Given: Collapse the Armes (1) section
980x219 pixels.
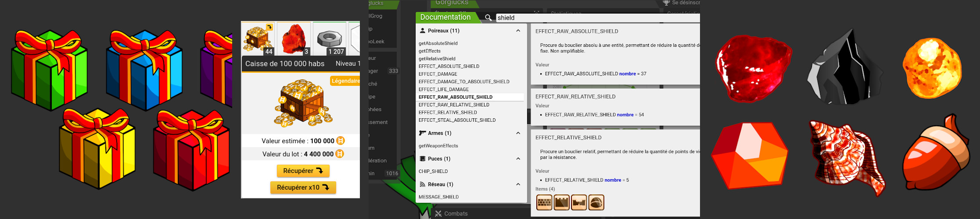Looking at the screenshot, I should 518,133.
